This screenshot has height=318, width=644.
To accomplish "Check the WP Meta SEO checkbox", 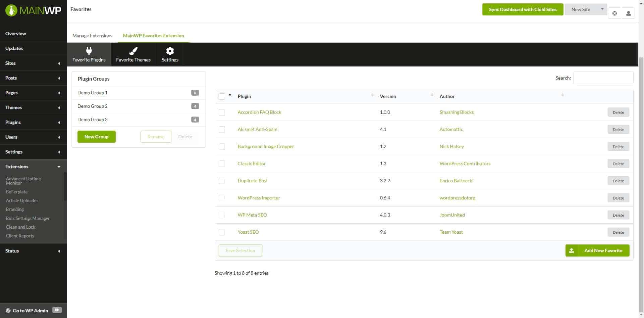I will pos(222,215).
